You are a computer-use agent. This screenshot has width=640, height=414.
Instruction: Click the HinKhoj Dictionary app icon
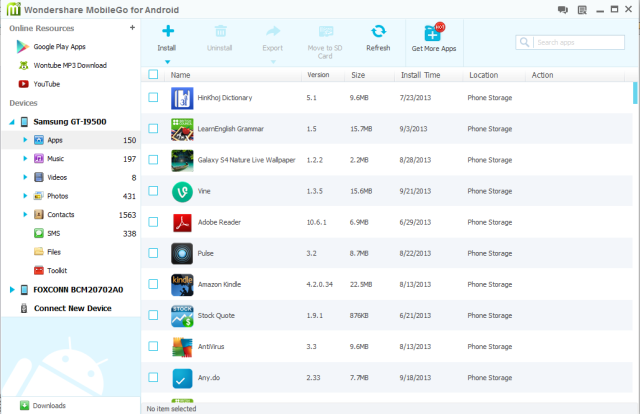(x=182, y=98)
